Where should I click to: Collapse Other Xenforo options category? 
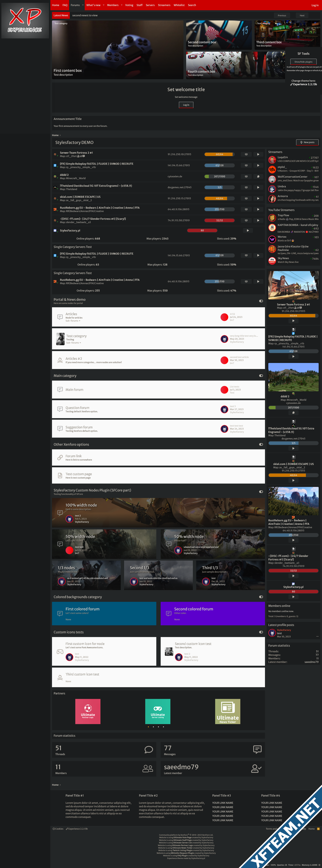261,444
